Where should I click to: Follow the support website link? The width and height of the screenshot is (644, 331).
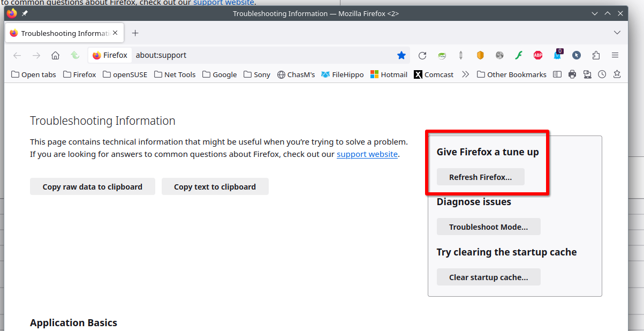[x=367, y=154]
